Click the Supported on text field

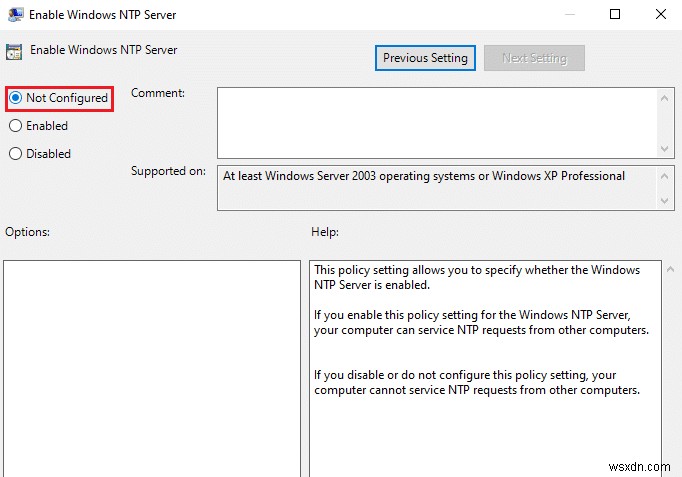point(436,187)
